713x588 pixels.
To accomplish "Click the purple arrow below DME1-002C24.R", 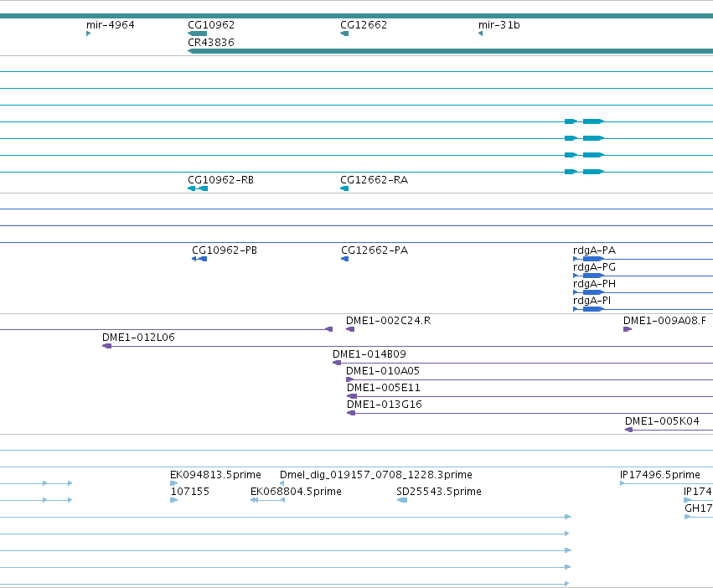I will click(x=350, y=329).
